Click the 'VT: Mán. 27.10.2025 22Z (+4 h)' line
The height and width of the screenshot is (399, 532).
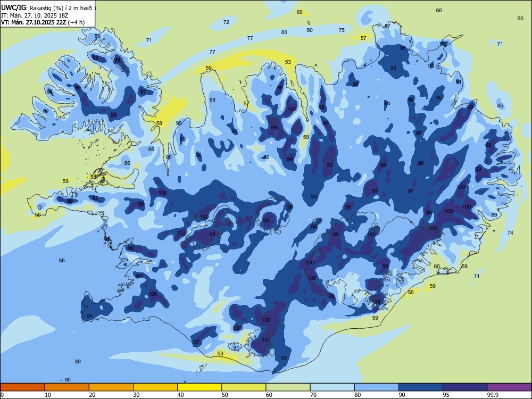pyautogui.click(x=43, y=22)
